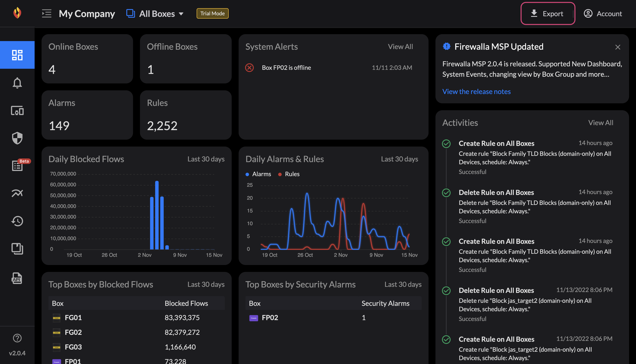View all Activities

tap(601, 123)
